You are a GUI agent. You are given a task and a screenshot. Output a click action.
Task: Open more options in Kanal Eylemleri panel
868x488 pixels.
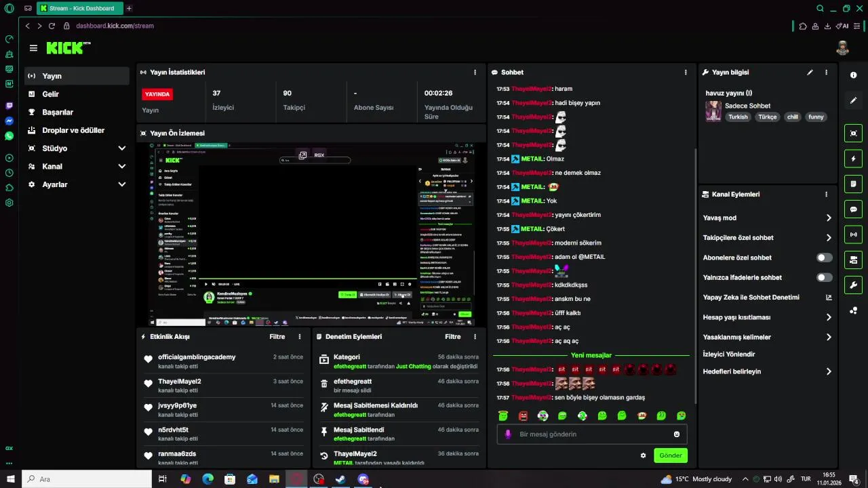[x=826, y=195]
